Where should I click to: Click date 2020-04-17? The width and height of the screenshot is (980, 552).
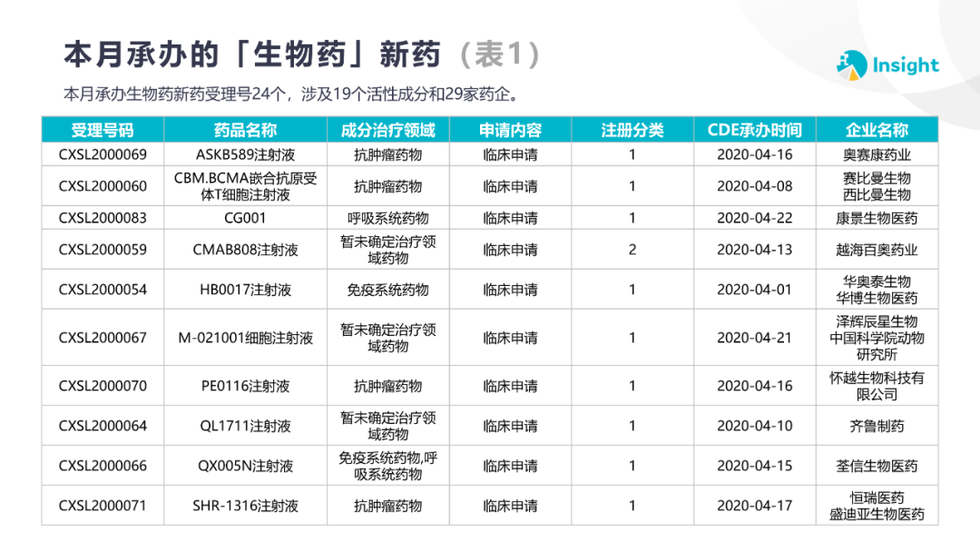[x=754, y=506]
